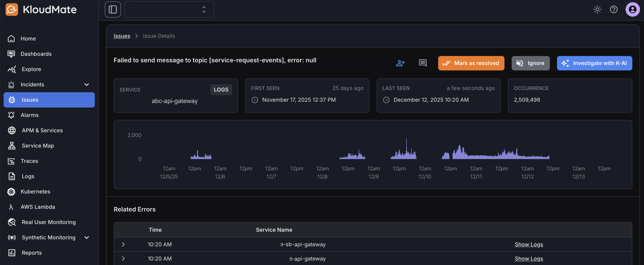This screenshot has height=265, width=644.
Task: Open Kubernetes from the sidebar
Action: (35, 191)
